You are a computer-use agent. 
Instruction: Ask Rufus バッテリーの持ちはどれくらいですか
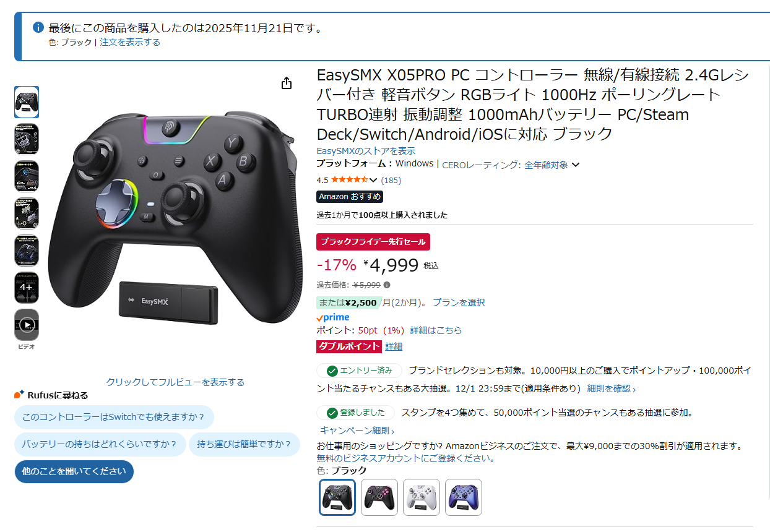click(x=100, y=444)
